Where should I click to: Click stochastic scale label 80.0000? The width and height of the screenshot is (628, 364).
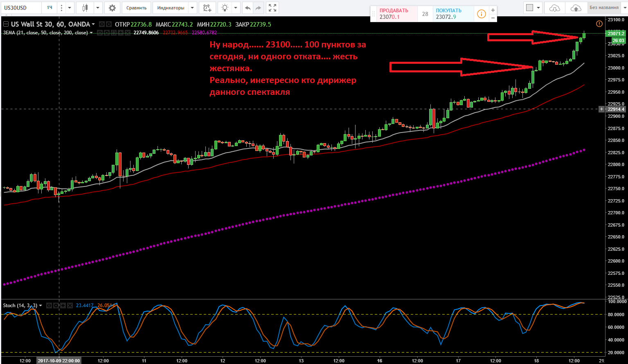click(x=616, y=314)
